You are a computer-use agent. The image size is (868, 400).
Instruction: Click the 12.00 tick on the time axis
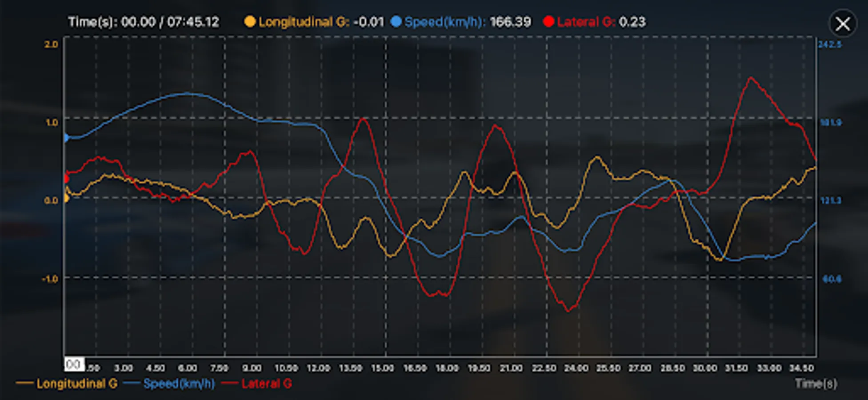click(x=319, y=368)
